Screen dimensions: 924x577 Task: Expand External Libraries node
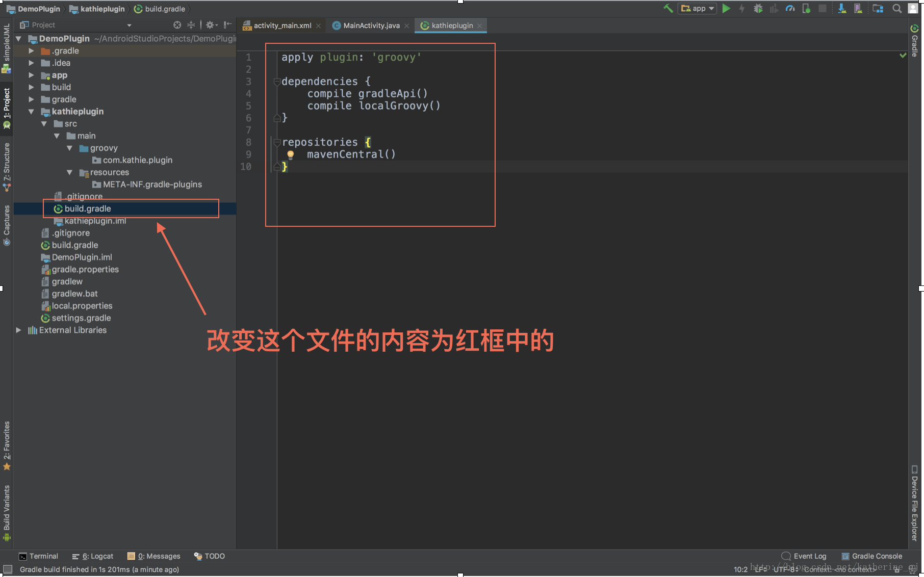tap(19, 330)
